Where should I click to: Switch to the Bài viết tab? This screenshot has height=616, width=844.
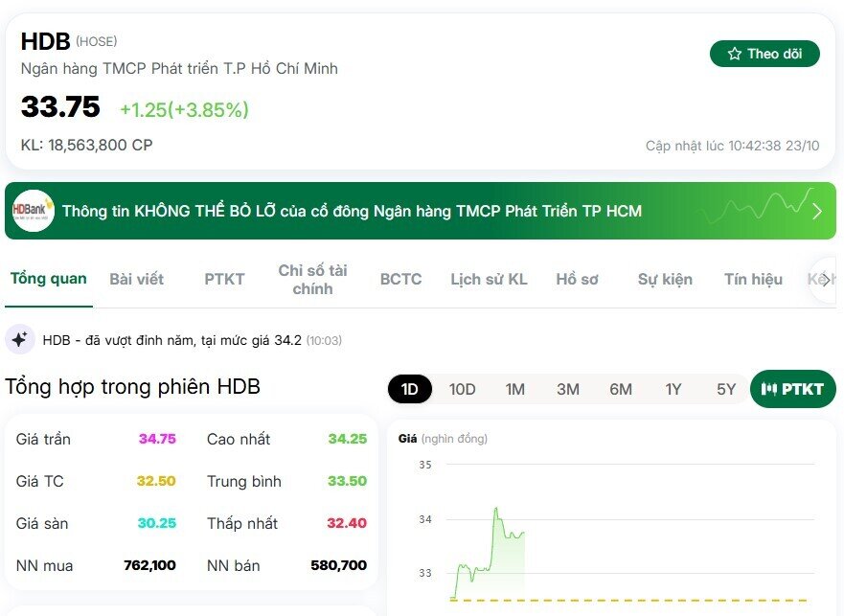(x=136, y=280)
